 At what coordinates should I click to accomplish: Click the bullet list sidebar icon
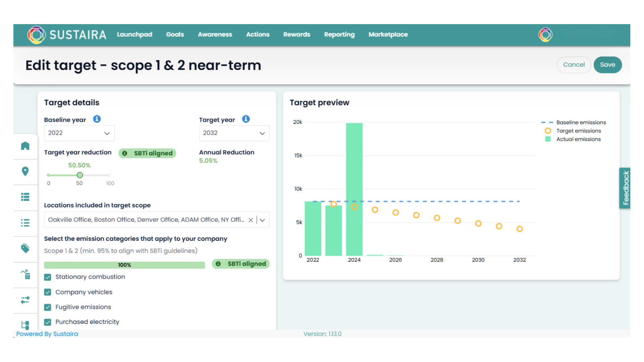pos(25,223)
